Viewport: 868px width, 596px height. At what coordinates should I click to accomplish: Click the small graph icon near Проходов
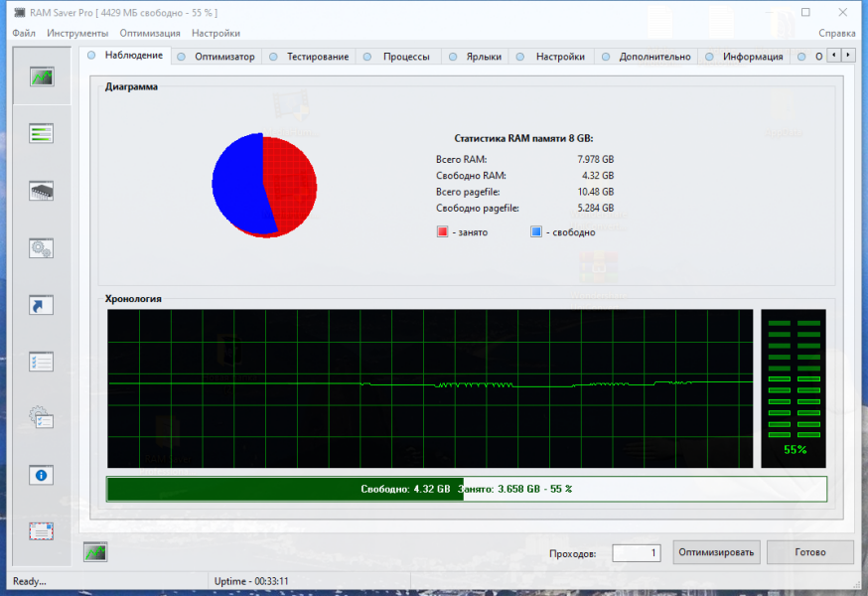click(x=95, y=551)
